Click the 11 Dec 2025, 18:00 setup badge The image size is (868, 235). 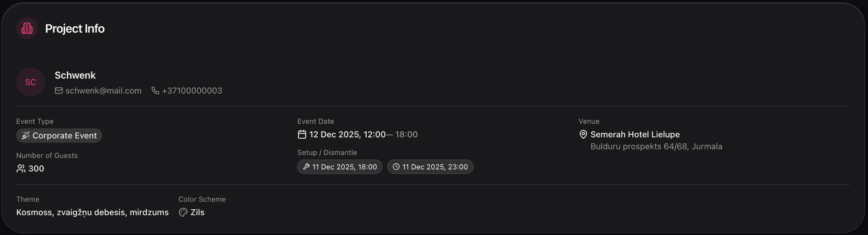[x=340, y=167]
